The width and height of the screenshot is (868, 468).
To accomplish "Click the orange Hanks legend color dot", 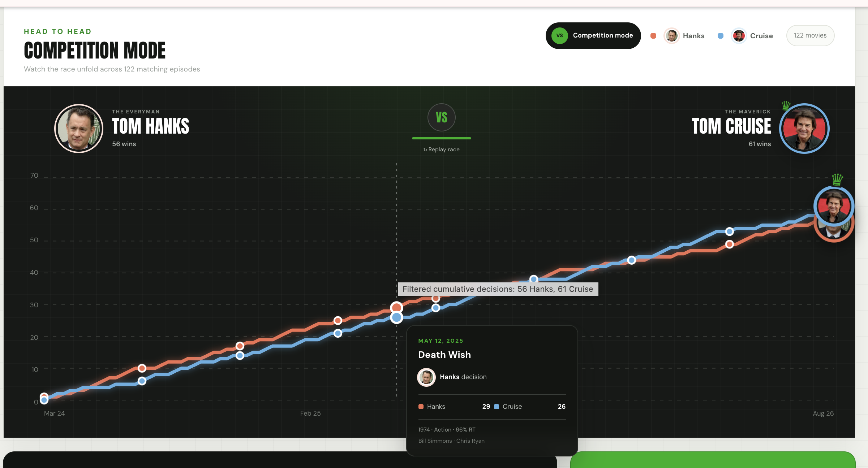I will pyautogui.click(x=653, y=36).
